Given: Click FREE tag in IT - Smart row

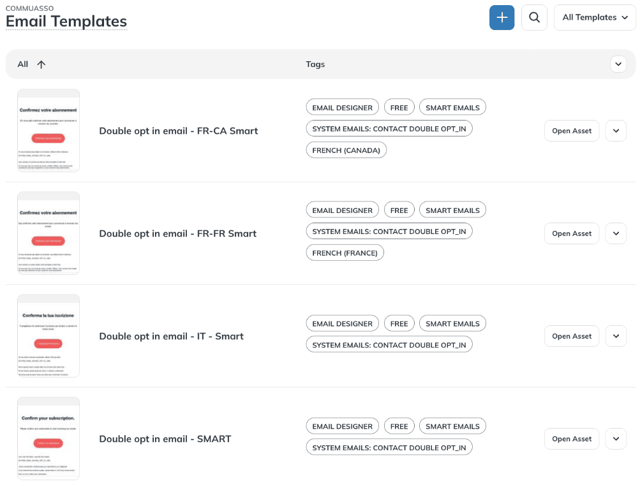Looking at the screenshot, I should click(399, 324).
